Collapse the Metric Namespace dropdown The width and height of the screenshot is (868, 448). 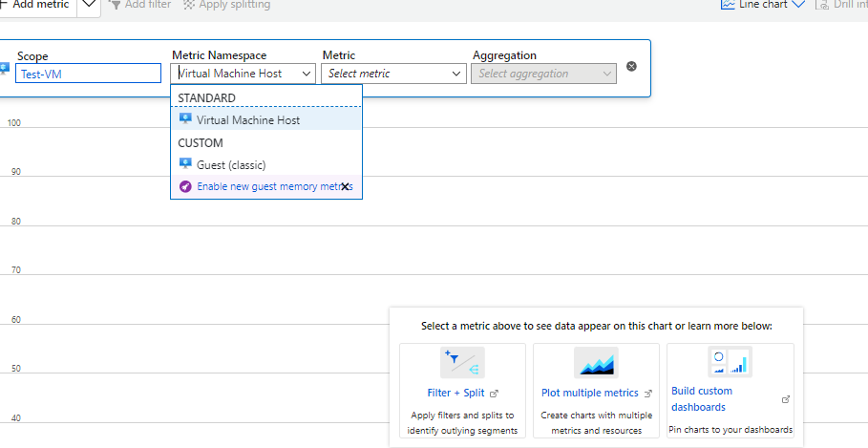[307, 74]
